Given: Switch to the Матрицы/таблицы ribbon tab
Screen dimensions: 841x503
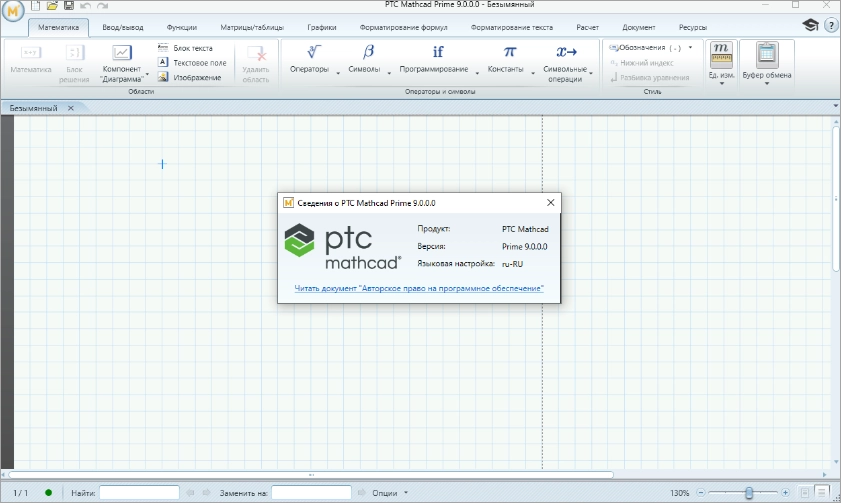Looking at the screenshot, I should [x=252, y=27].
